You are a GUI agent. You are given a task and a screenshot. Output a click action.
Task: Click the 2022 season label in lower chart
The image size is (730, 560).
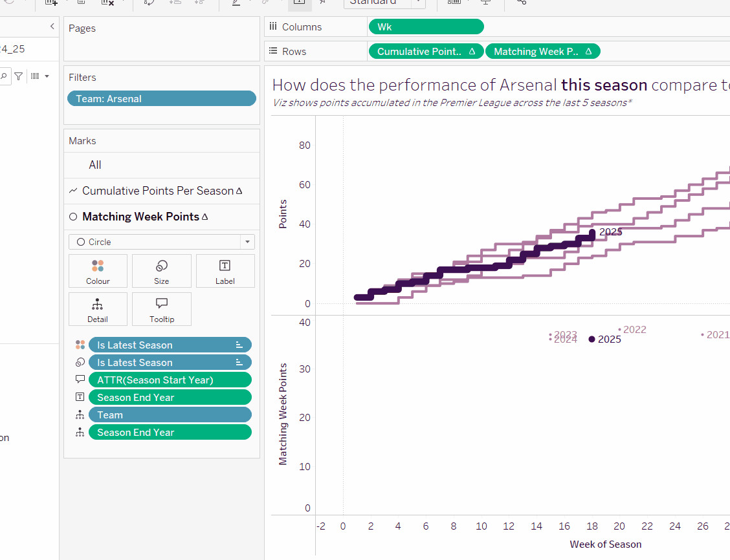[635, 330]
